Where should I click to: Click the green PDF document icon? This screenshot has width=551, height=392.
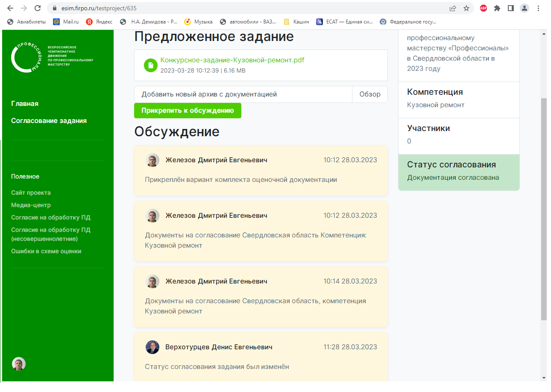151,65
